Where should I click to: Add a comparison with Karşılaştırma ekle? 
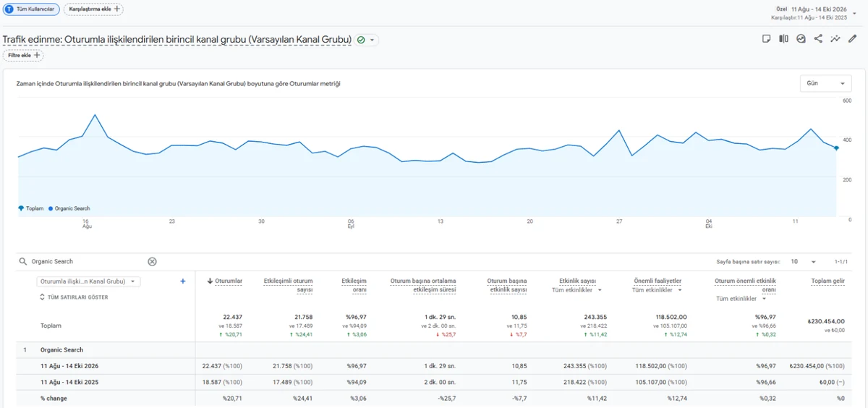tap(93, 9)
